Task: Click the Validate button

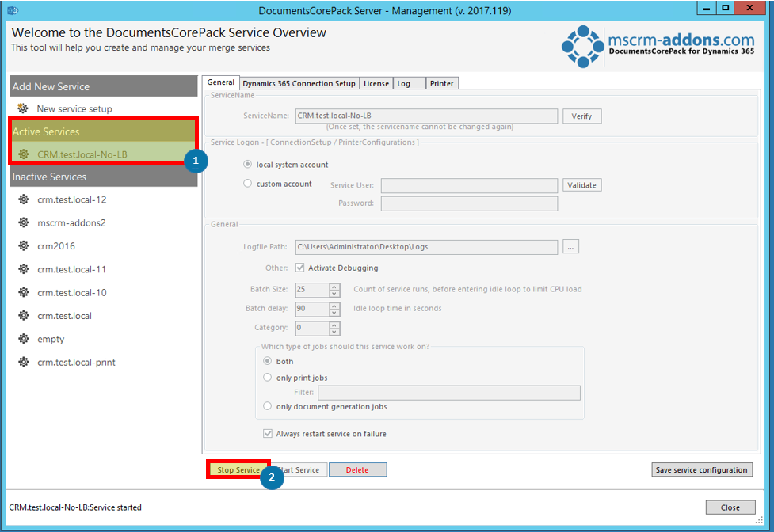Action: [x=581, y=185]
